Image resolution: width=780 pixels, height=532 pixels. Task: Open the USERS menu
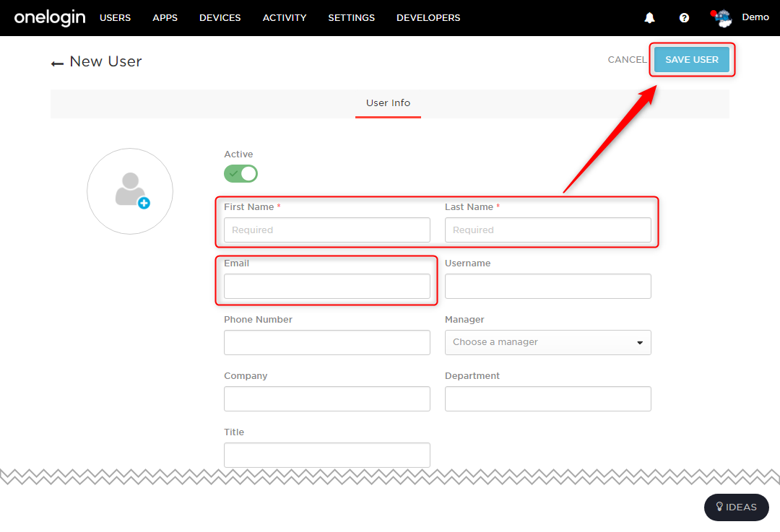point(115,18)
